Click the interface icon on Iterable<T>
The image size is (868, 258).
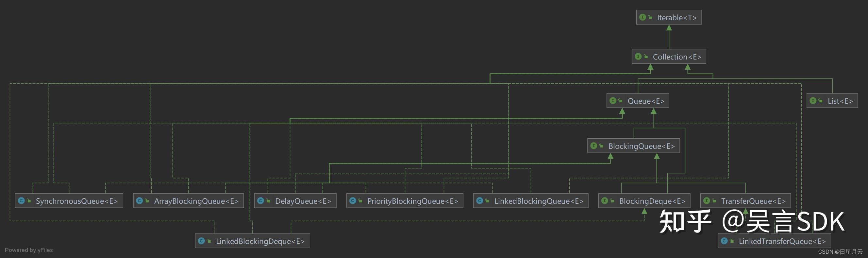(643, 17)
